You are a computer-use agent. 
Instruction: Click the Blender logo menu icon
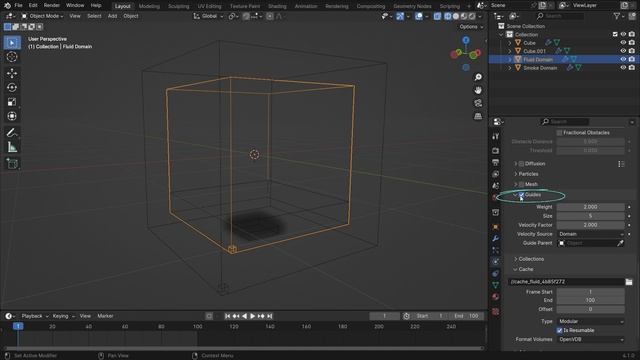(x=7, y=6)
